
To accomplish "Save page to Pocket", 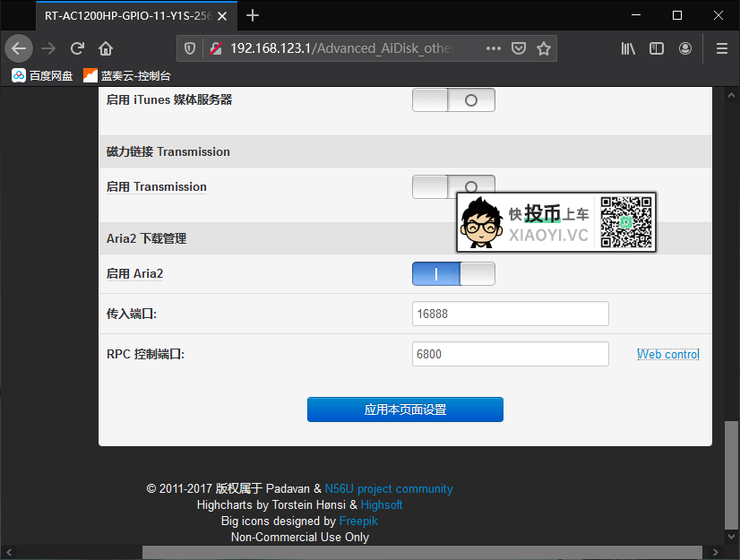I will (x=519, y=48).
